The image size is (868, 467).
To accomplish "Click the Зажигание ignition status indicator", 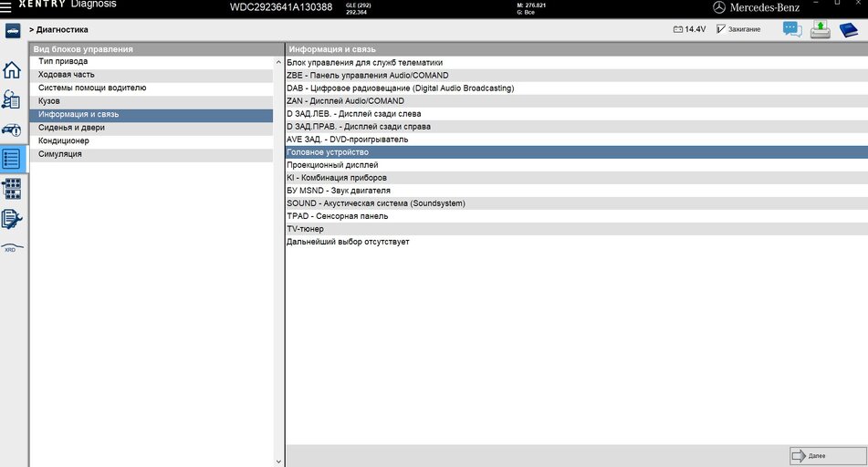I will pos(738,29).
